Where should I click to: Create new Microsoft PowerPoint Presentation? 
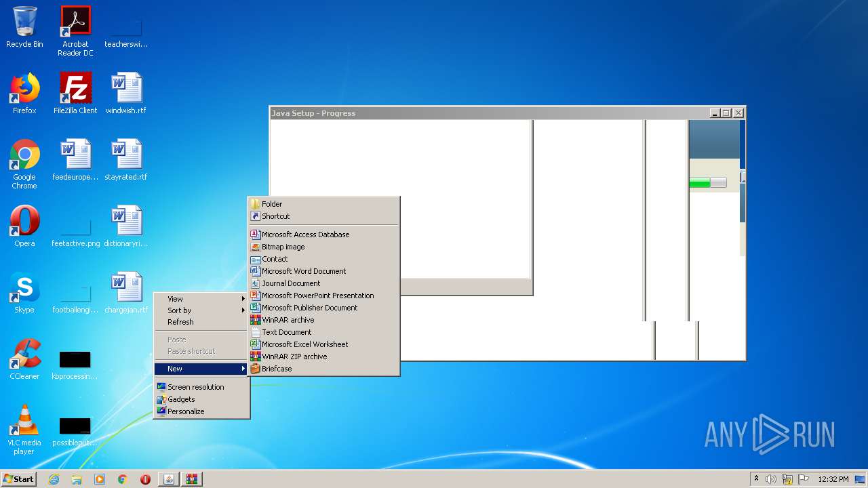pos(323,296)
